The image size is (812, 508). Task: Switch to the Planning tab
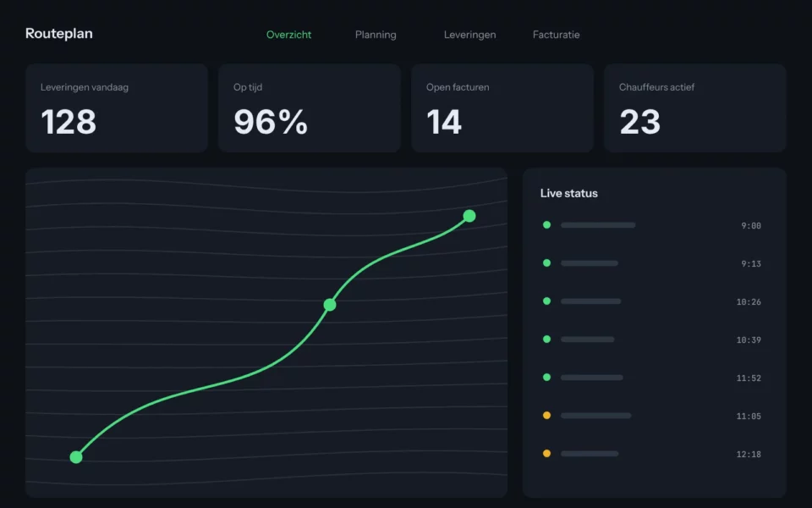pyautogui.click(x=376, y=35)
